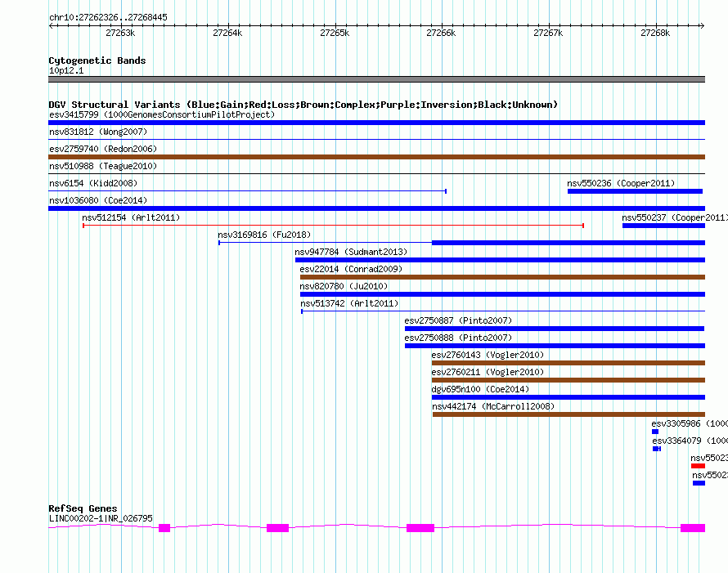Click the grey 10p12.1 cytogenetic band bar
Screen dimensions: 728x573
click(x=376, y=79)
